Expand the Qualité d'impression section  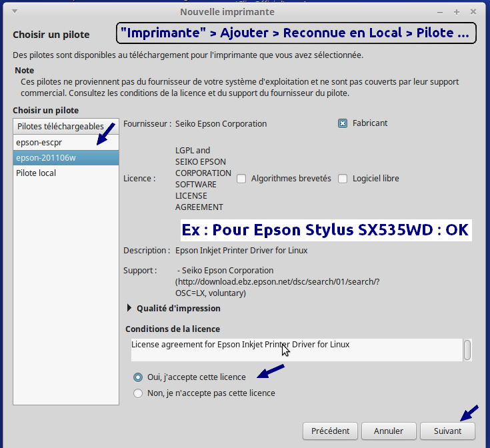tap(129, 308)
